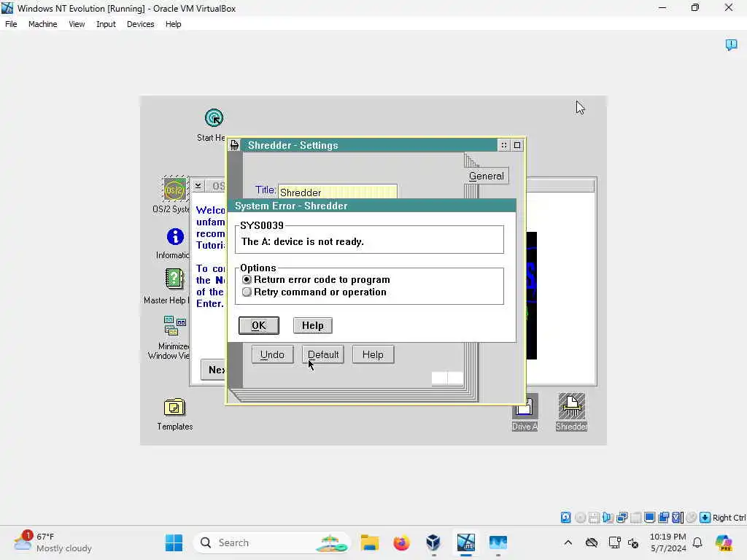This screenshot has width=747, height=560.
Task: Click the Shredder Settings maximize button
Action: click(517, 145)
